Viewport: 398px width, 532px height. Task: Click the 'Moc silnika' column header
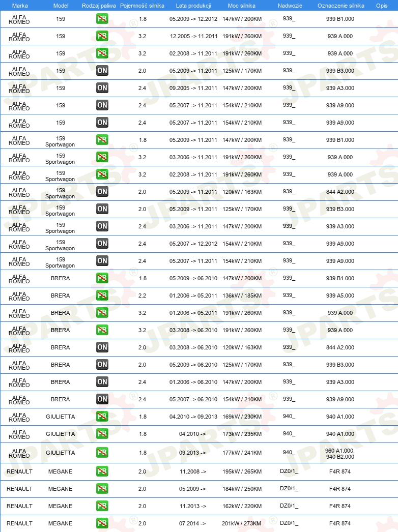[241, 6]
